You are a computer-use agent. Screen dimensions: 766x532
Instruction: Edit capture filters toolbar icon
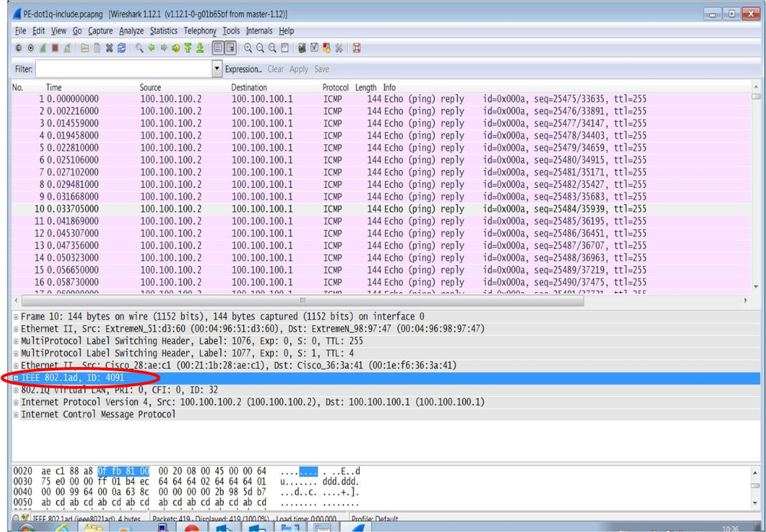tap(302, 48)
